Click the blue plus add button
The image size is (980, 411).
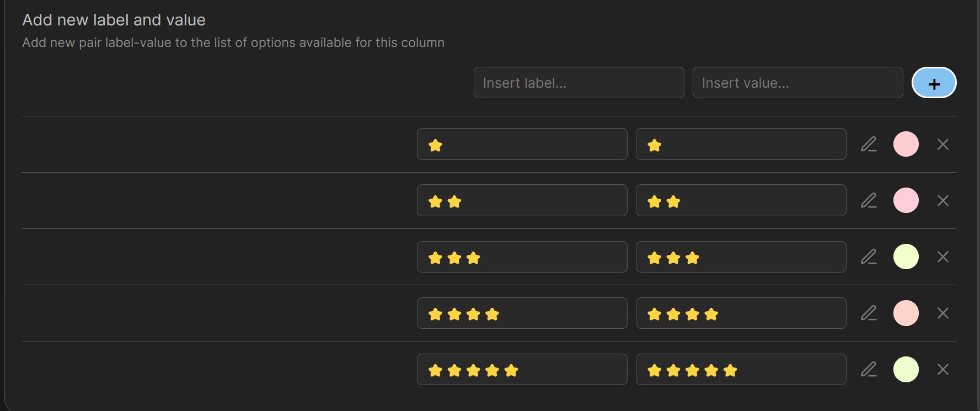(934, 83)
